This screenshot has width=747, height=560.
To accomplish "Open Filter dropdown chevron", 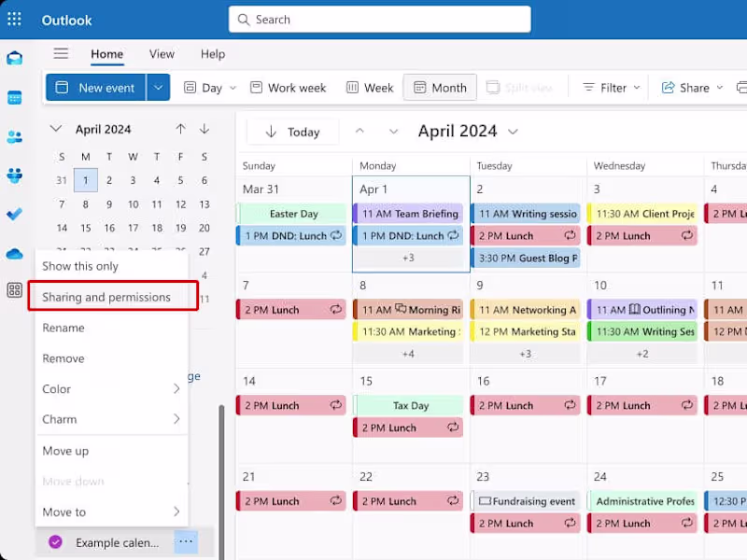I will pos(637,88).
